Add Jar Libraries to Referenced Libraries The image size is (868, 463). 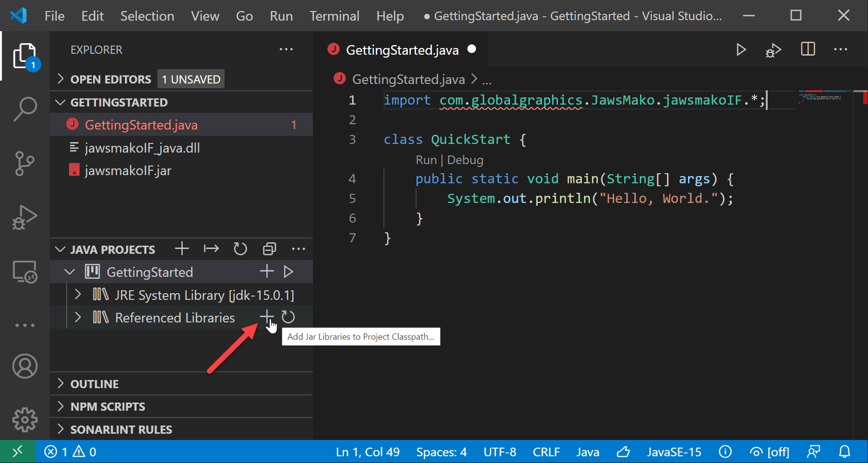click(266, 317)
